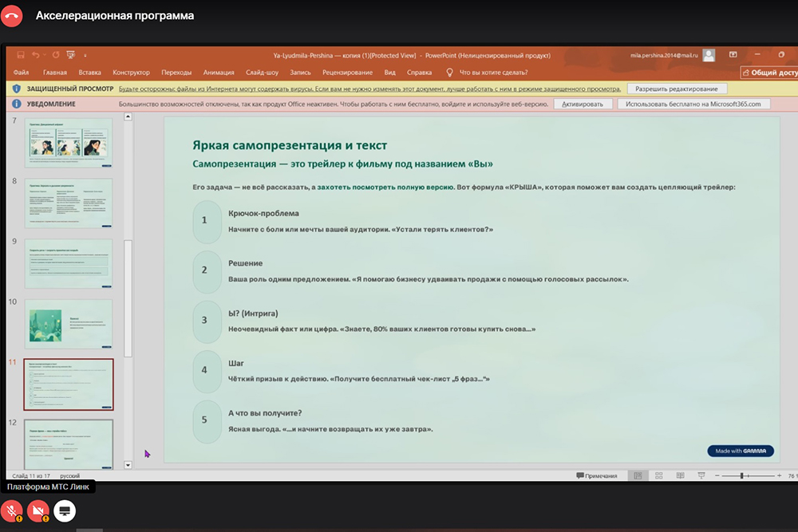Open the Анимация ribbon tab
798x532 pixels.
click(219, 73)
